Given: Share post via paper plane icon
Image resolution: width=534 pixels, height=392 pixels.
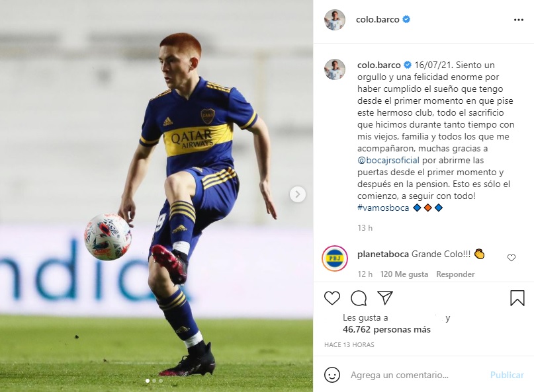Looking at the screenshot, I should tap(385, 297).
